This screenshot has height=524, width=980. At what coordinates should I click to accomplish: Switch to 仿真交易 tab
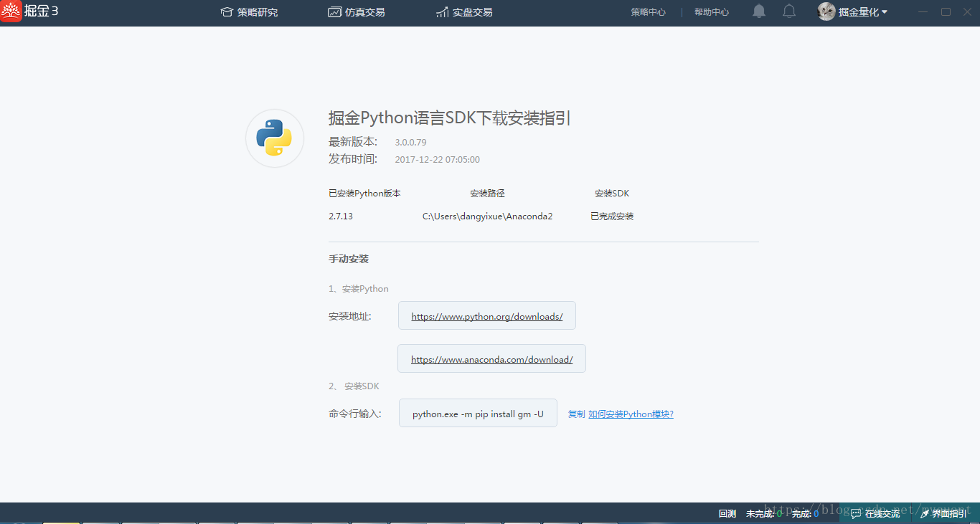click(357, 12)
